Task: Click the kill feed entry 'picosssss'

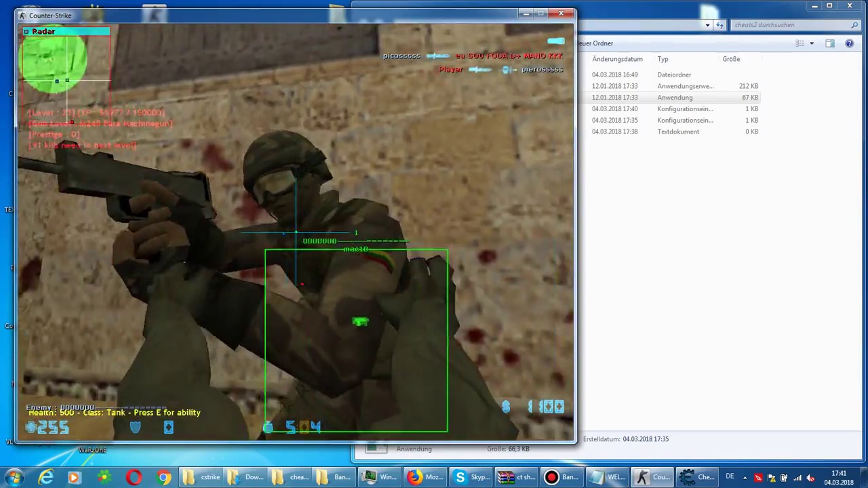Action: coord(401,56)
